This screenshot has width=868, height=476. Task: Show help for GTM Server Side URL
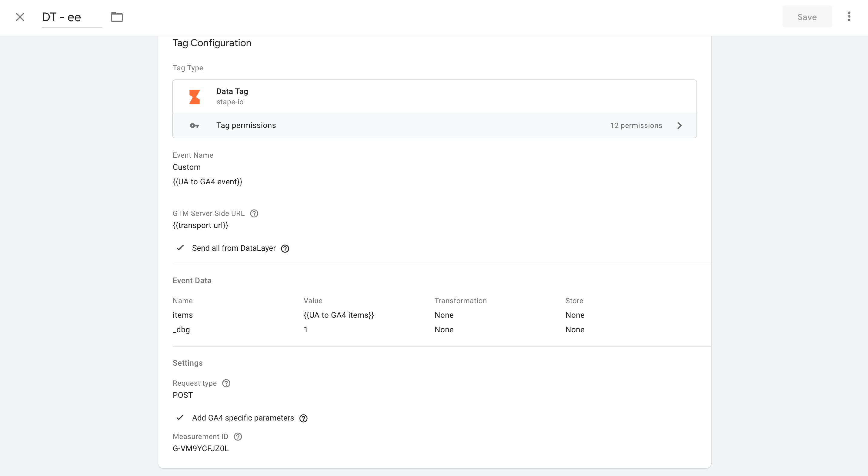[254, 213]
